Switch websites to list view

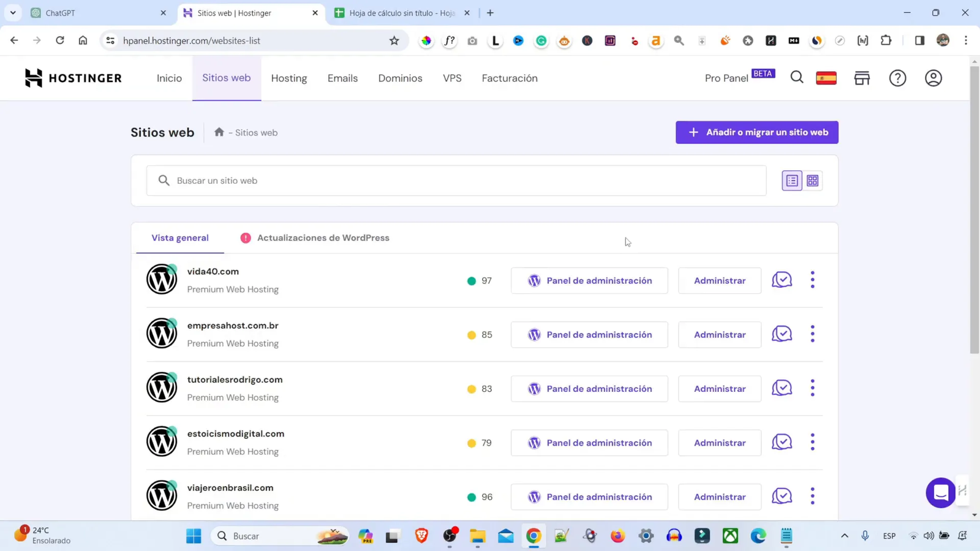[791, 180]
